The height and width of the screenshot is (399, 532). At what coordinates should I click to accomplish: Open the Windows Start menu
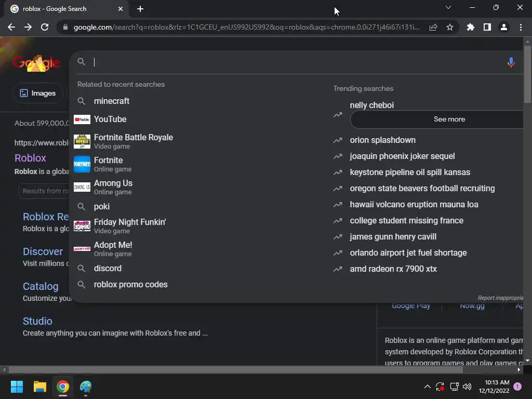(17, 387)
